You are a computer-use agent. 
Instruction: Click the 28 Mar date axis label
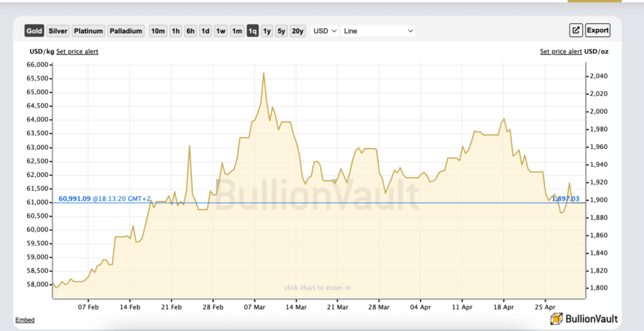[379, 306]
